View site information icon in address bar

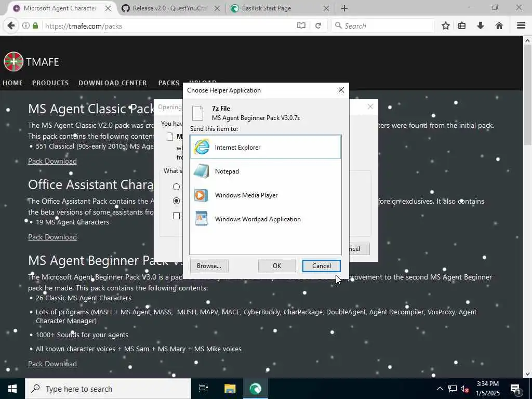pyautogui.click(x=26, y=26)
